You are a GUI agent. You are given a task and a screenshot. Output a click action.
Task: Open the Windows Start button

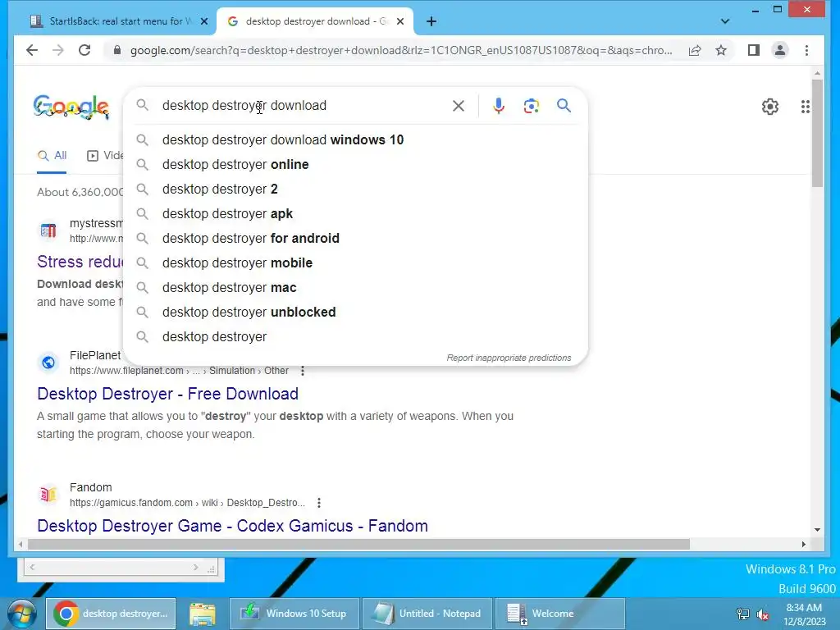coord(22,614)
